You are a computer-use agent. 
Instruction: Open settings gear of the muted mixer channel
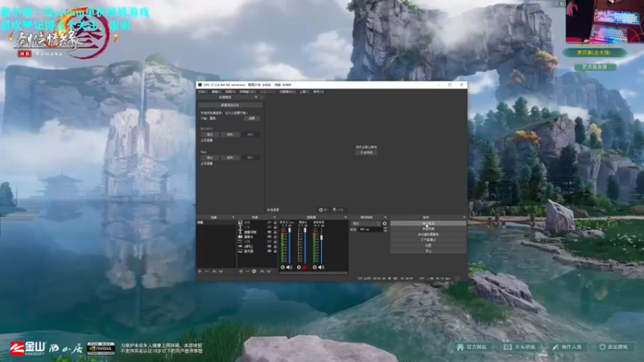[x=299, y=267]
